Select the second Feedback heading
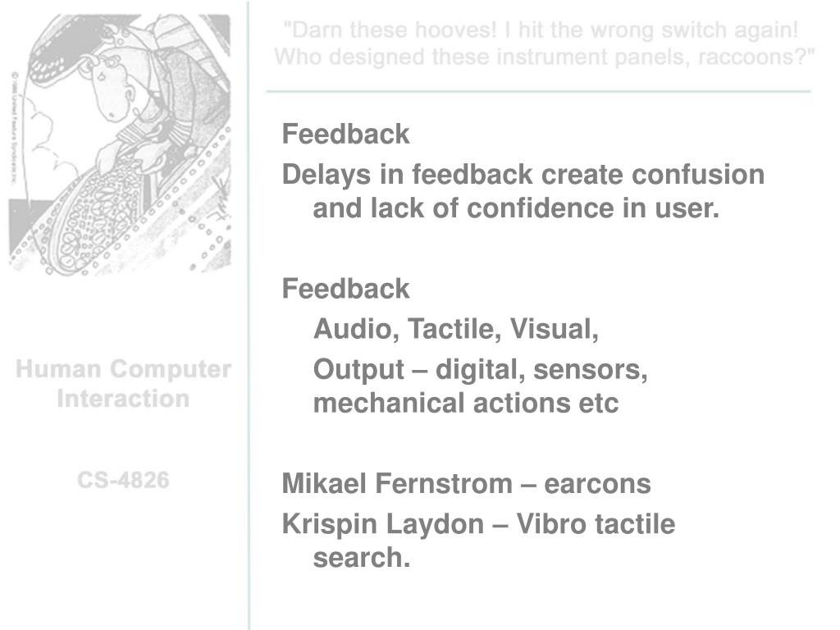The width and height of the screenshot is (840, 630). [345, 289]
